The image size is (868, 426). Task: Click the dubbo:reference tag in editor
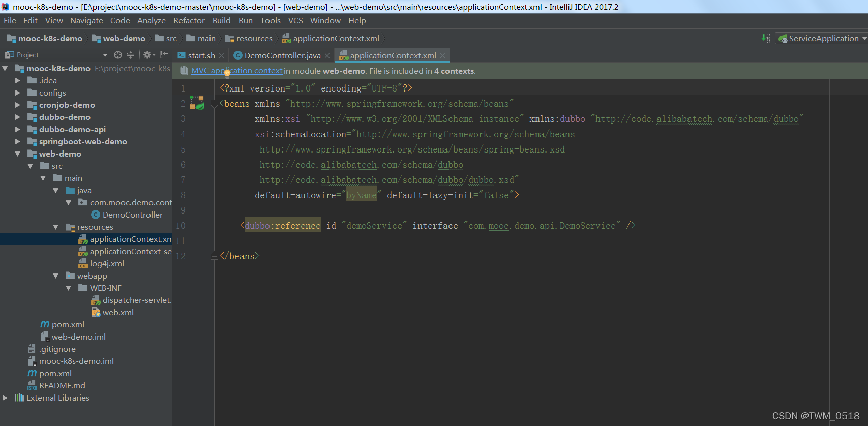click(283, 226)
